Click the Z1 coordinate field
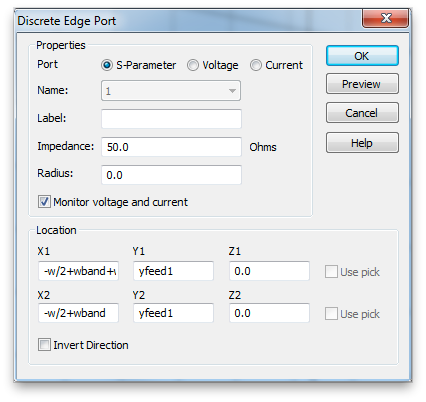426x402 pixels. [x=269, y=271]
